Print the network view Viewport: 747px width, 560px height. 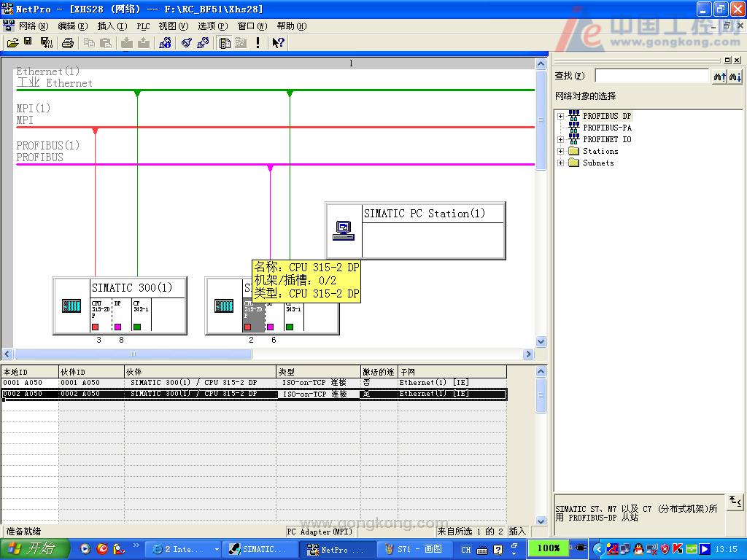[68, 43]
